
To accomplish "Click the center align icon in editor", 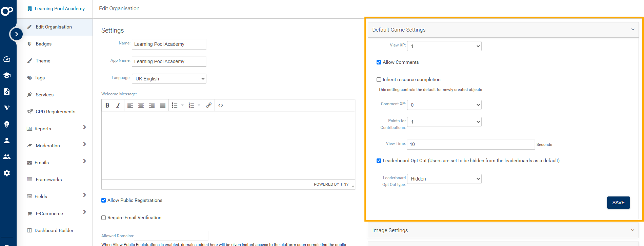I will 141,105.
